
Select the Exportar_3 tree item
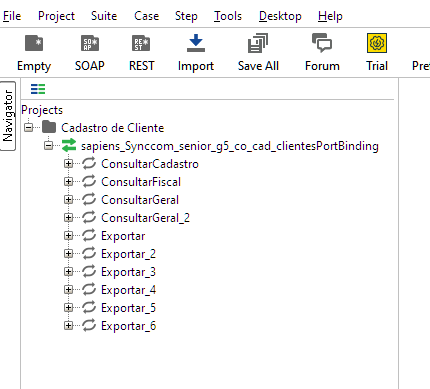pos(128,272)
